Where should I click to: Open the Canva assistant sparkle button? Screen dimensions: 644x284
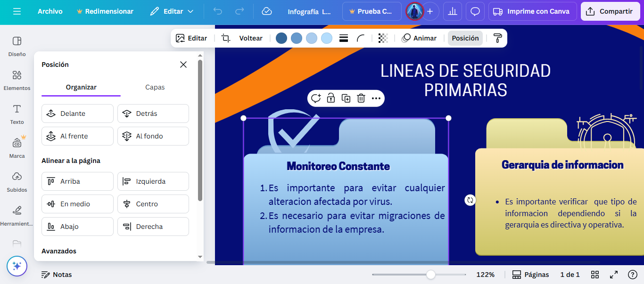coord(17,266)
